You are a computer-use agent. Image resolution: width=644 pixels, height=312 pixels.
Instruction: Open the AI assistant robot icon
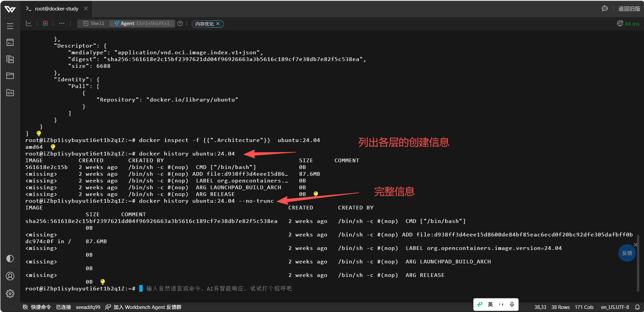(605, 8)
